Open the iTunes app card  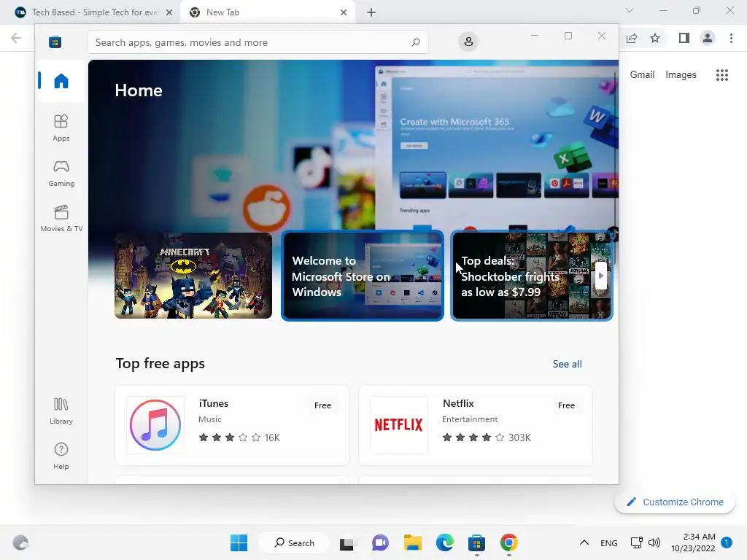[x=232, y=425]
